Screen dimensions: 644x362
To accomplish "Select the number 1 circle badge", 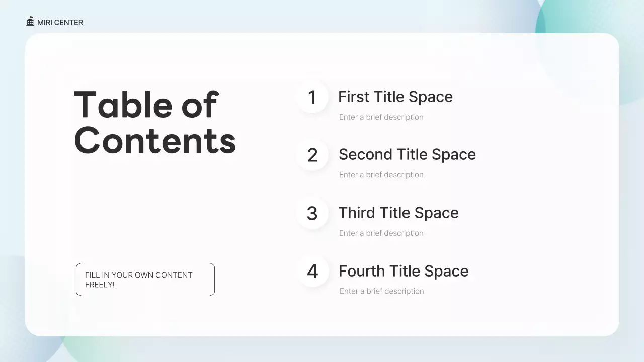I will (312, 97).
